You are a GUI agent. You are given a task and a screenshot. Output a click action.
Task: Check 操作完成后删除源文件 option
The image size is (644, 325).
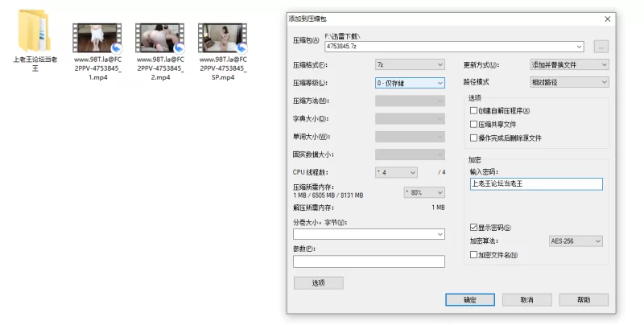point(473,138)
